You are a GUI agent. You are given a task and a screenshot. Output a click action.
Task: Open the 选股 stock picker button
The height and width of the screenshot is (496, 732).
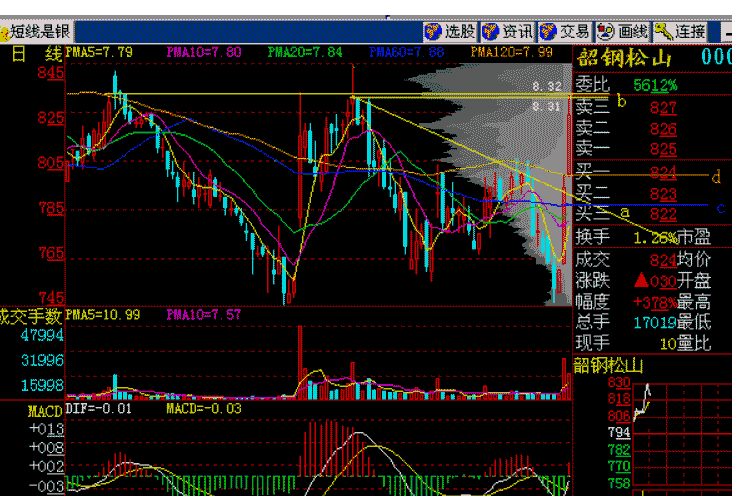(450, 32)
